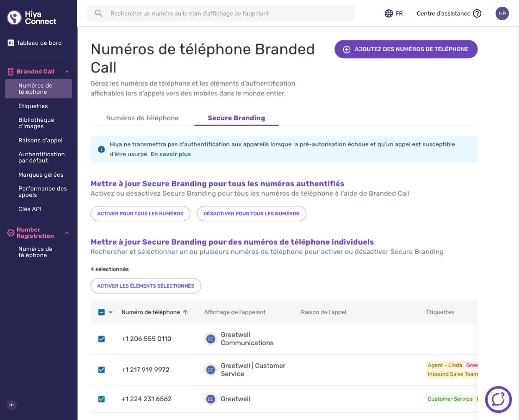Follow the En savoir plus link
The width and height of the screenshot is (519, 420).
click(x=171, y=154)
